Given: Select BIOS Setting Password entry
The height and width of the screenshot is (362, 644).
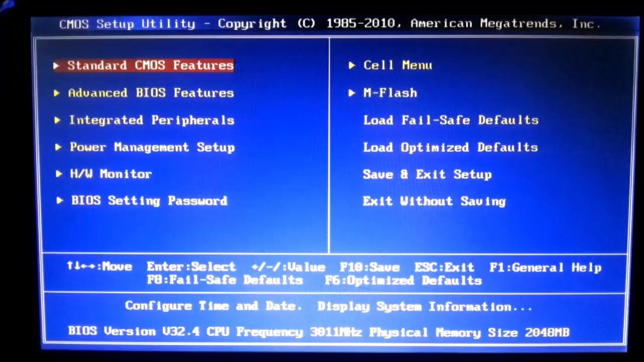Looking at the screenshot, I should point(149,201).
